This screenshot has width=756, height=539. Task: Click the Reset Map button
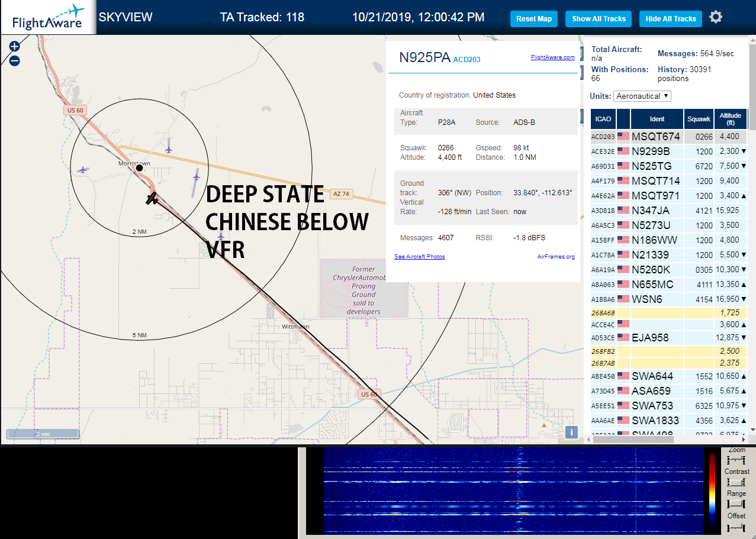534,19
